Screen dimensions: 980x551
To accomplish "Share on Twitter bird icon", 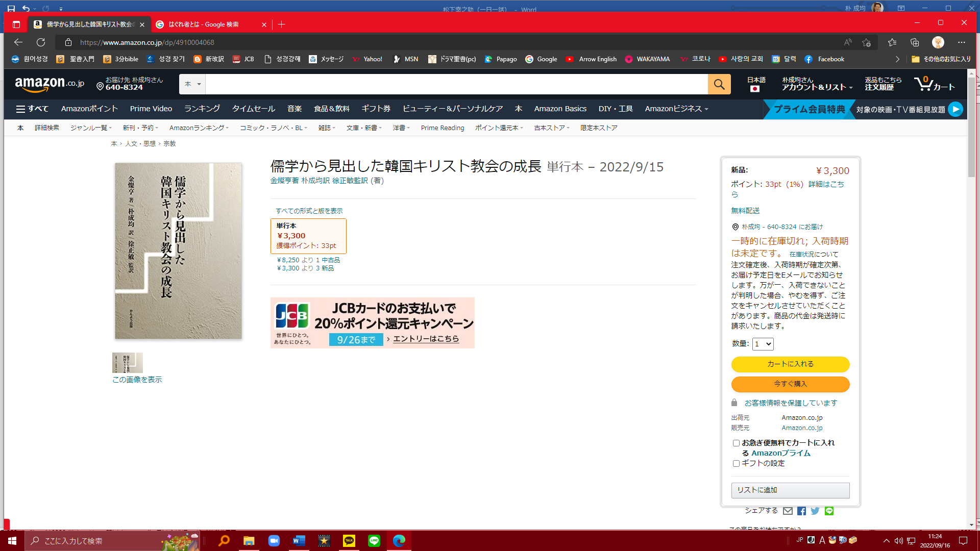I will (815, 511).
